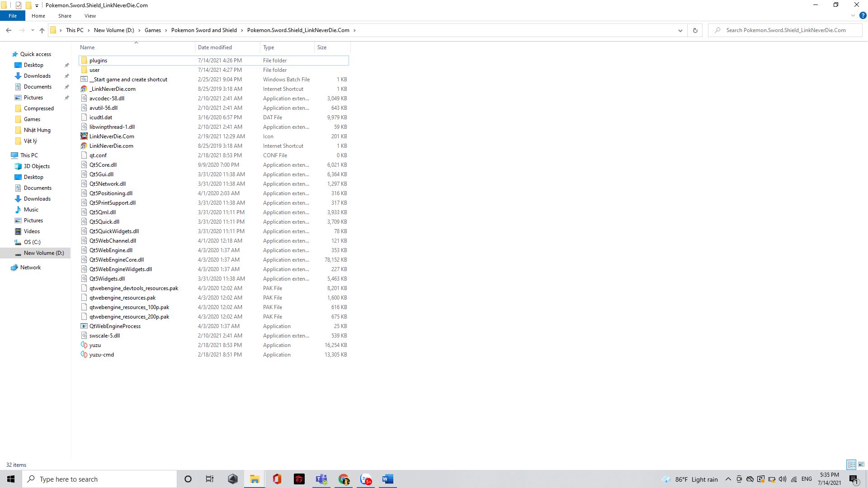Click the search box for this folder
This screenshot has width=868, height=488.
(x=786, y=30)
